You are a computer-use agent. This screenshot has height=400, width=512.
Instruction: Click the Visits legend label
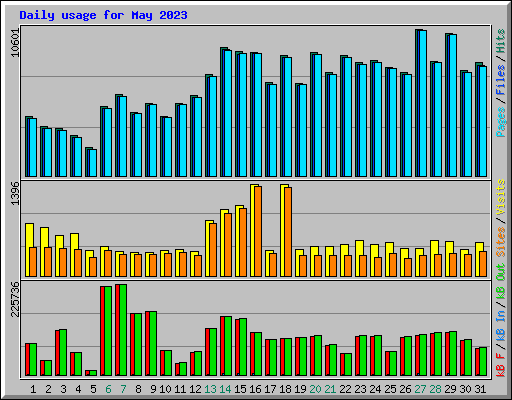pyautogui.click(x=500, y=197)
